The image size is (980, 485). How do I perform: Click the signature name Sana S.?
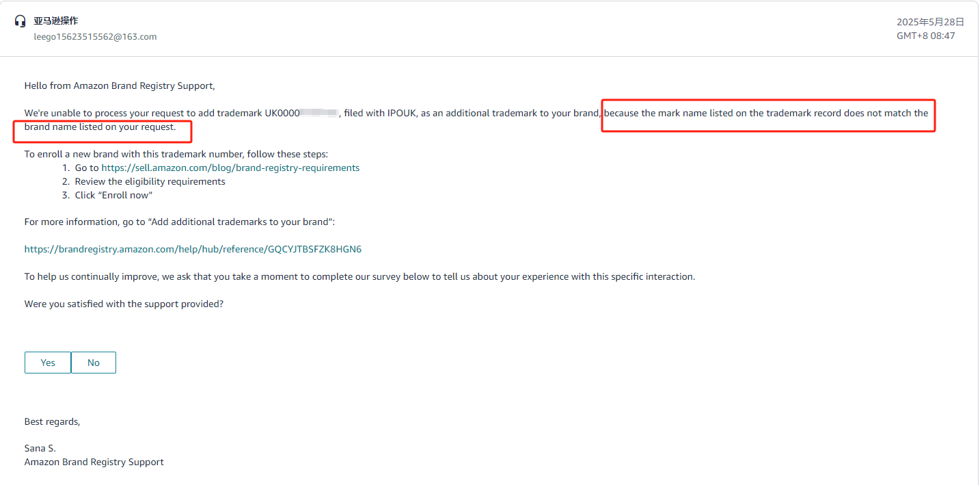pos(40,448)
